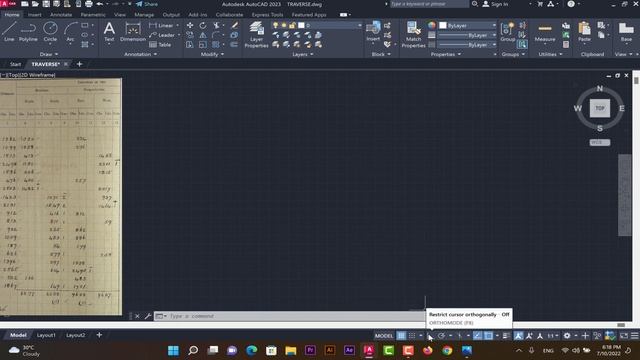Switch to Layout1 tab
Image resolution: width=640 pixels, height=360 pixels.
point(46,335)
